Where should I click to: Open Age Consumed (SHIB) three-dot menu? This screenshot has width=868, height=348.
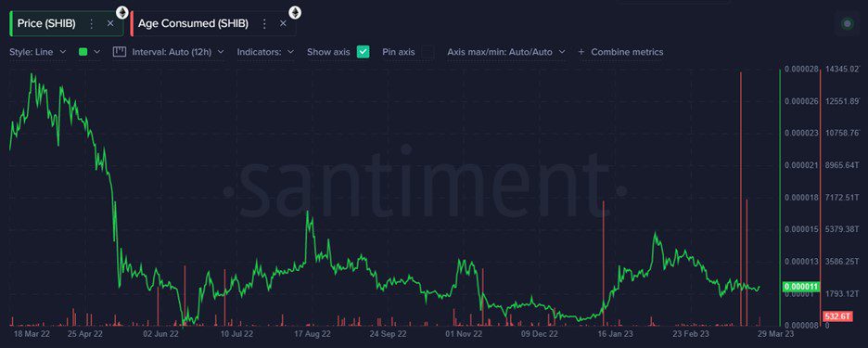264,23
